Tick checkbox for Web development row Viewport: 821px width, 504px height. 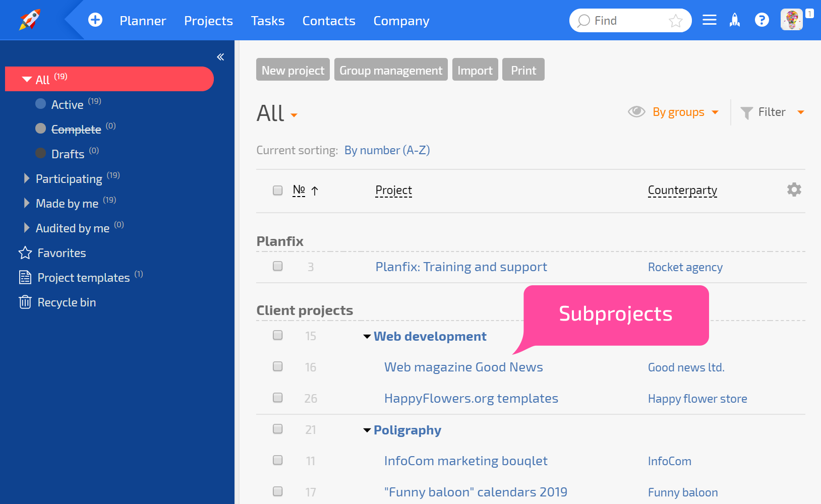pyautogui.click(x=277, y=335)
